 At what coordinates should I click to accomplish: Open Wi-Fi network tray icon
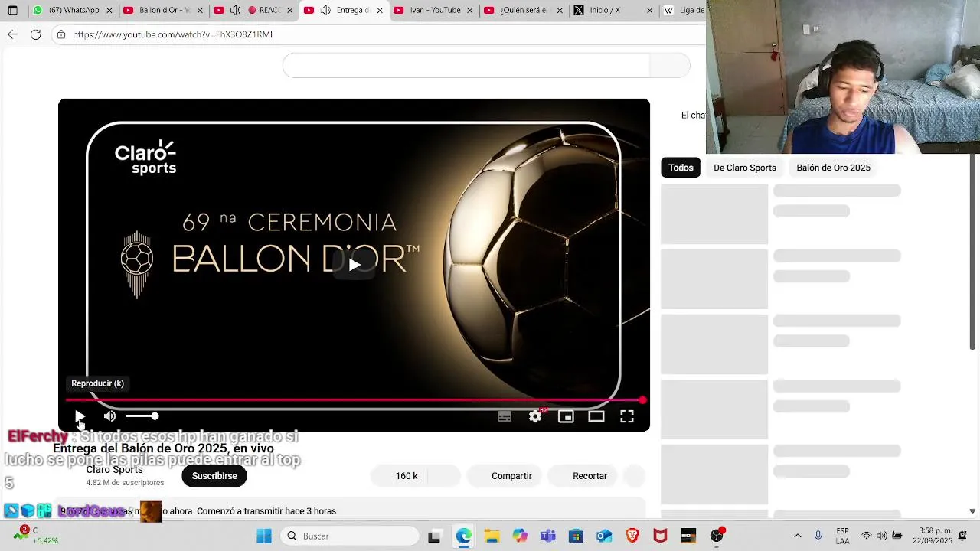[867, 536]
